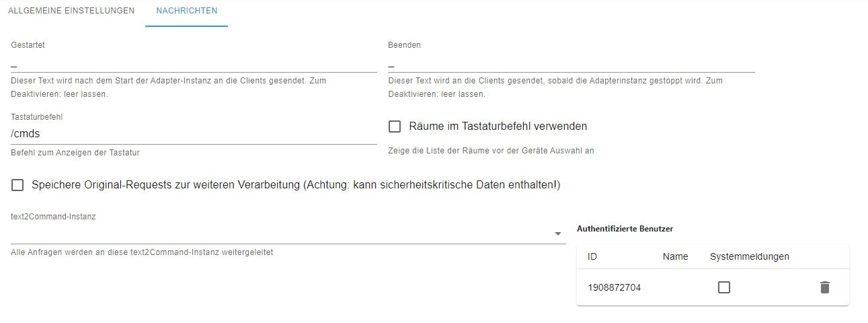Delete authenticated user 1908872704 with trash icon

(x=825, y=287)
